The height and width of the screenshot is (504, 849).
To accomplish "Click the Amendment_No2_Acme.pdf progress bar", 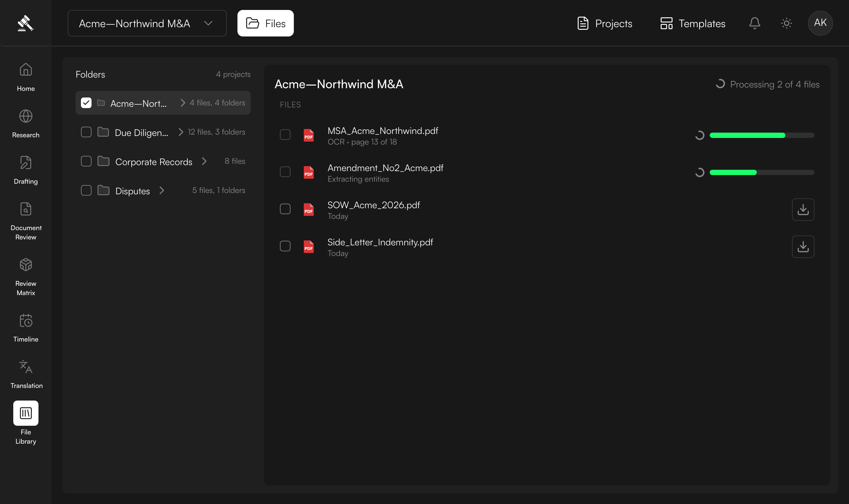I will [x=762, y=172].
